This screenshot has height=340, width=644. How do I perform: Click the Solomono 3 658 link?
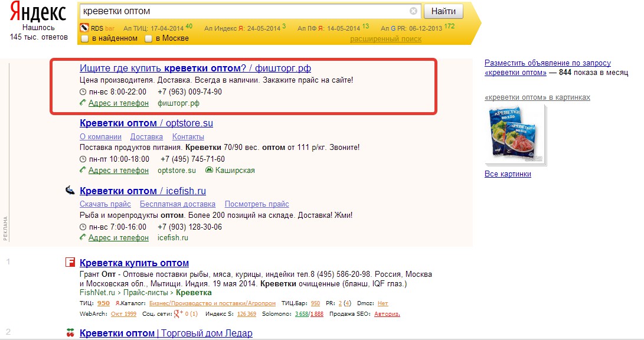(302, 313)
